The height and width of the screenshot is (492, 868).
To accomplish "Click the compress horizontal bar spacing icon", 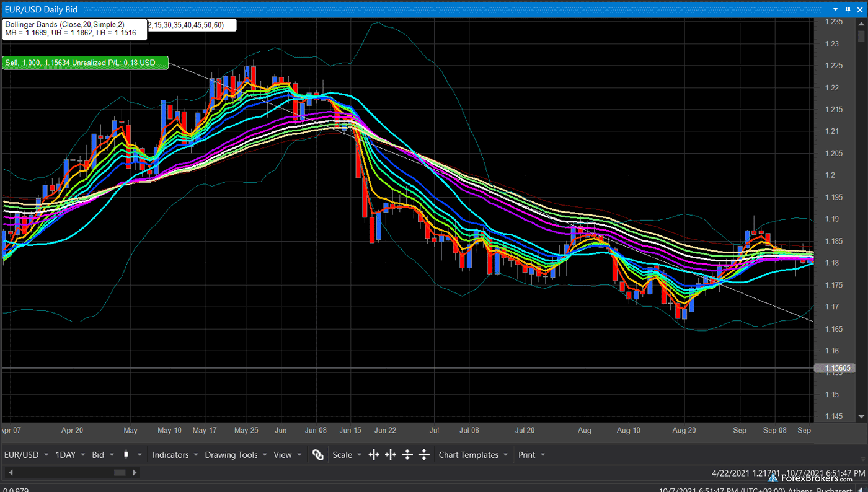I will coord(391,454).
